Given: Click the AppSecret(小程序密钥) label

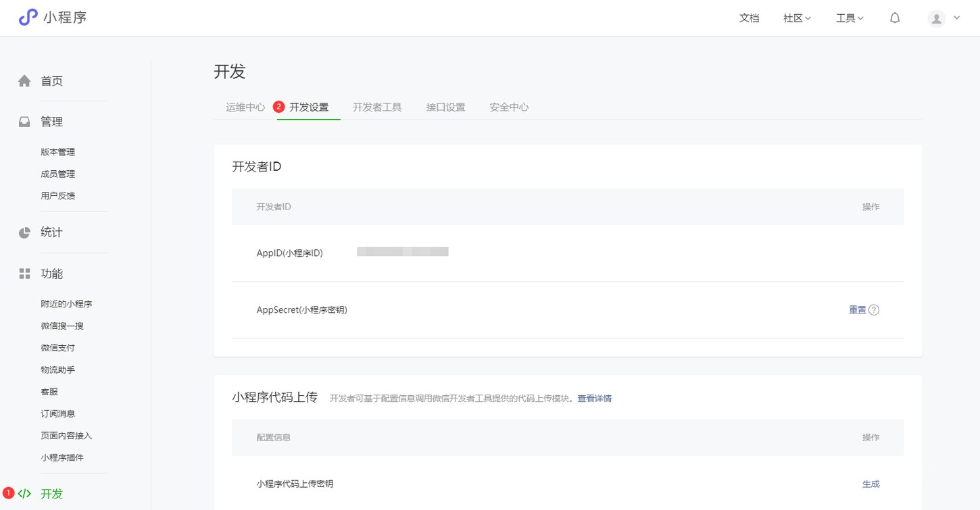Looking at the screenshot, I should click(x=301, y=310).
